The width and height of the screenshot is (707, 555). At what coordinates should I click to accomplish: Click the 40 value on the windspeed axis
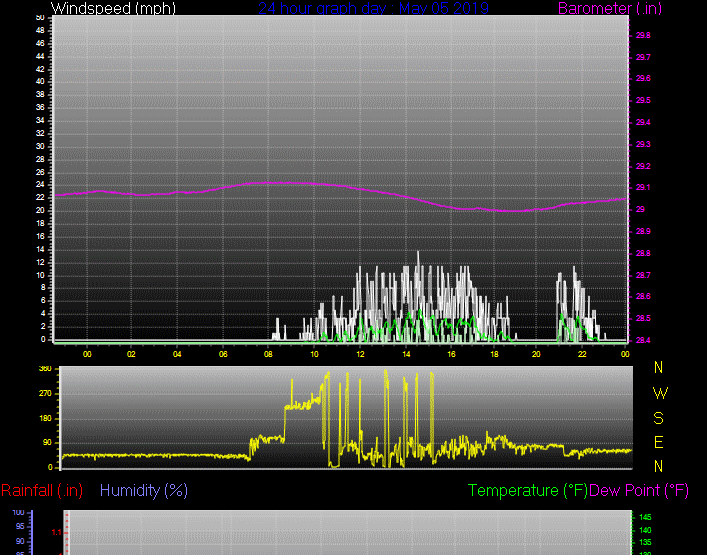[x=40, y=82]
